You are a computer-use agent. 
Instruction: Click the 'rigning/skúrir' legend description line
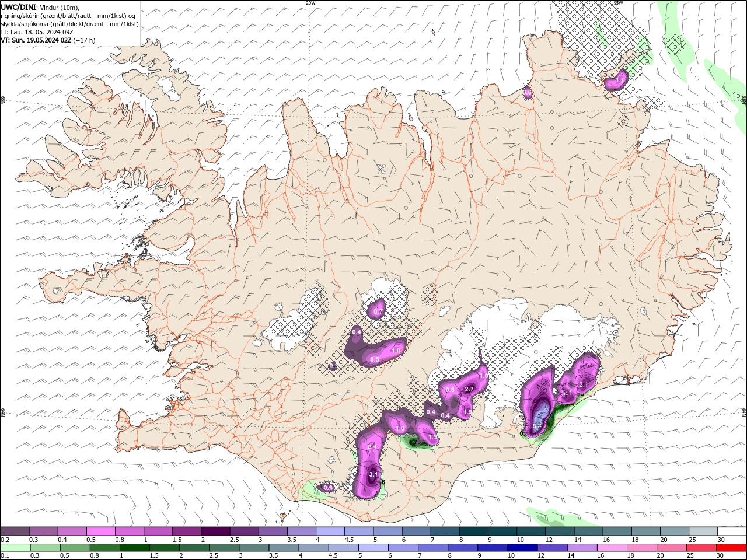(x=68, y=16)
